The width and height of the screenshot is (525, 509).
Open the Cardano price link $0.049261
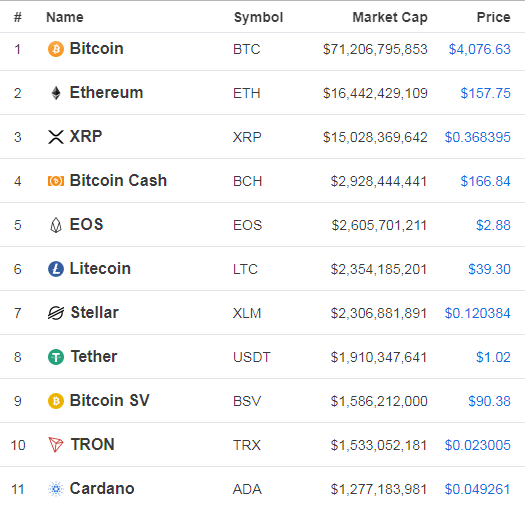tap(477, 489)
